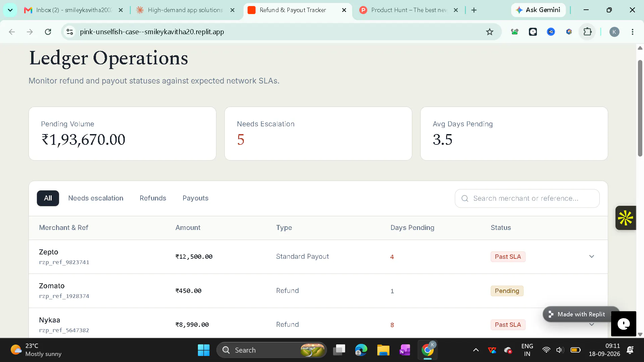Click amount ₹8,990.00
644x362 pixels.
tap(192, 325)
